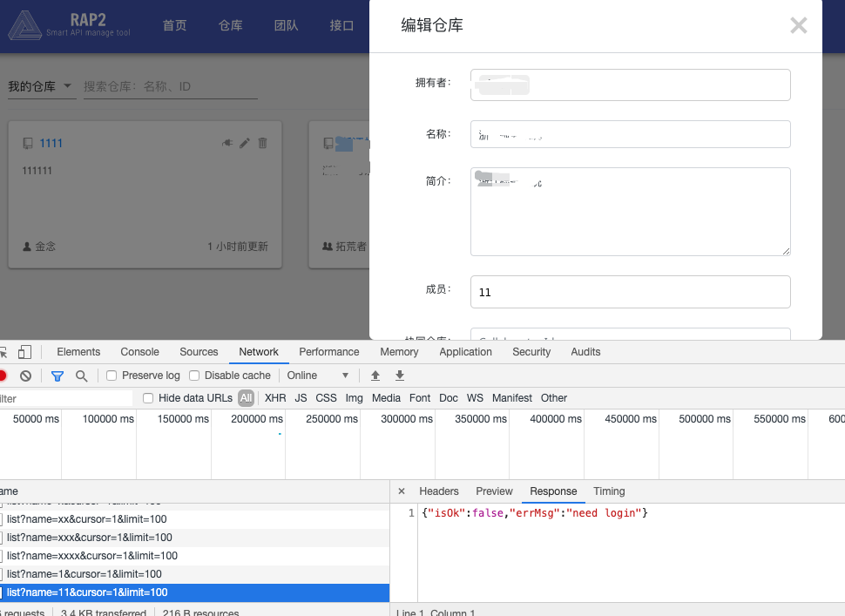
Task: Enable the Preserve log checkbox
Action: 111,375
